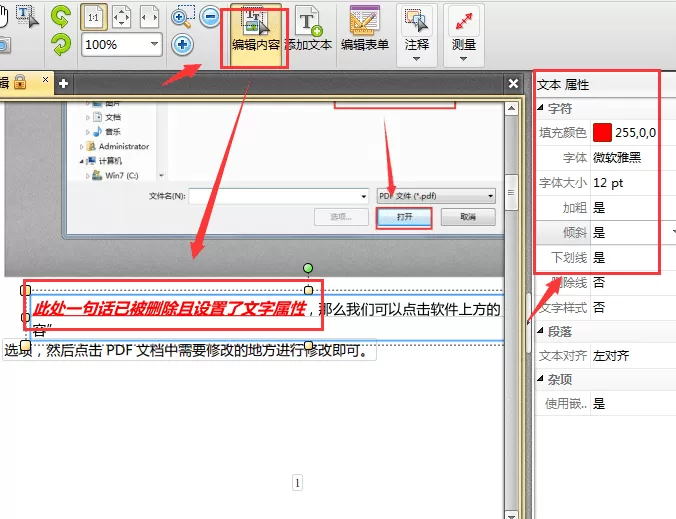Click the 字体大小 property label

[x=563, y=183]
